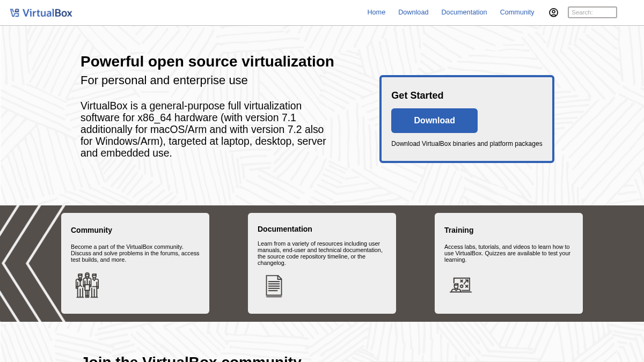Click the Community card description text
This screenshot has height=362, width=644.
135,253
